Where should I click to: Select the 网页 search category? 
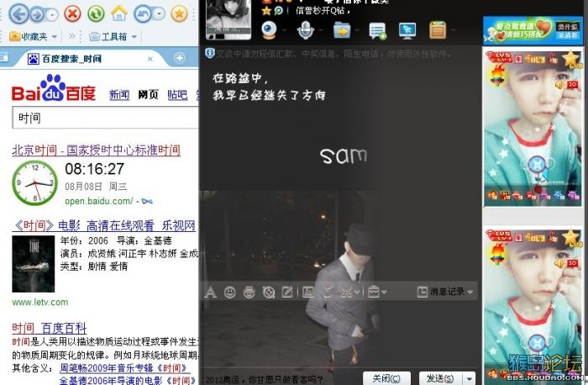[x=148, y=94]
